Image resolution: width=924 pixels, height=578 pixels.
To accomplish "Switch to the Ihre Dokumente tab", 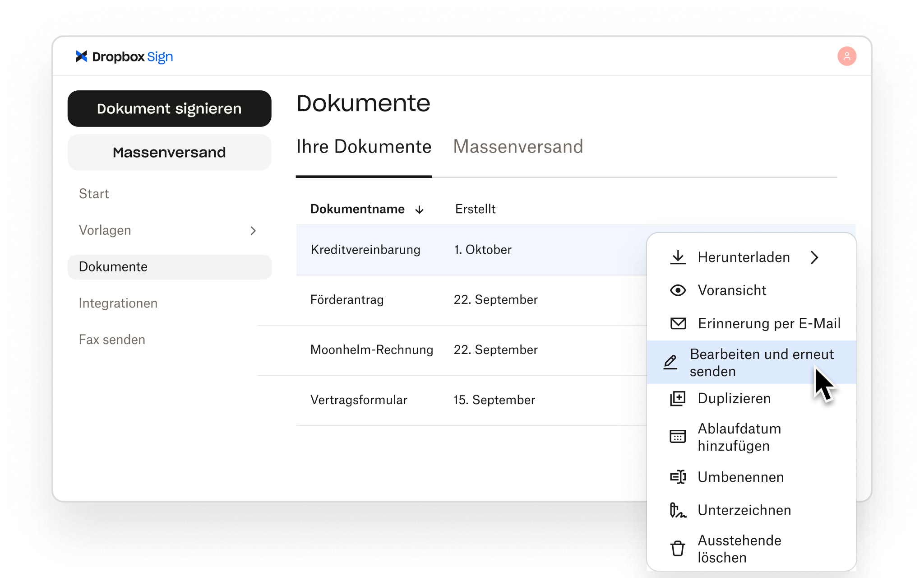I will [364, 147].
